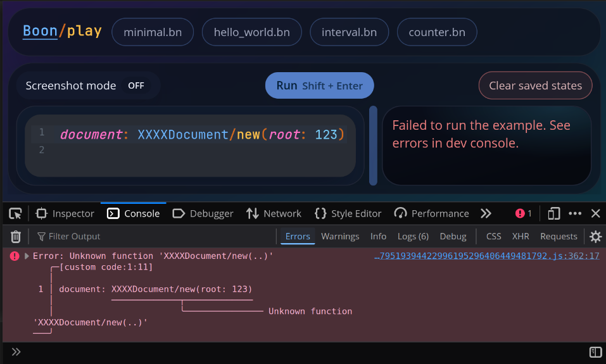Toggle the XHR console filter
This screenshot has height=364, width=606.
pyautogui.click(x=521, y=236)
